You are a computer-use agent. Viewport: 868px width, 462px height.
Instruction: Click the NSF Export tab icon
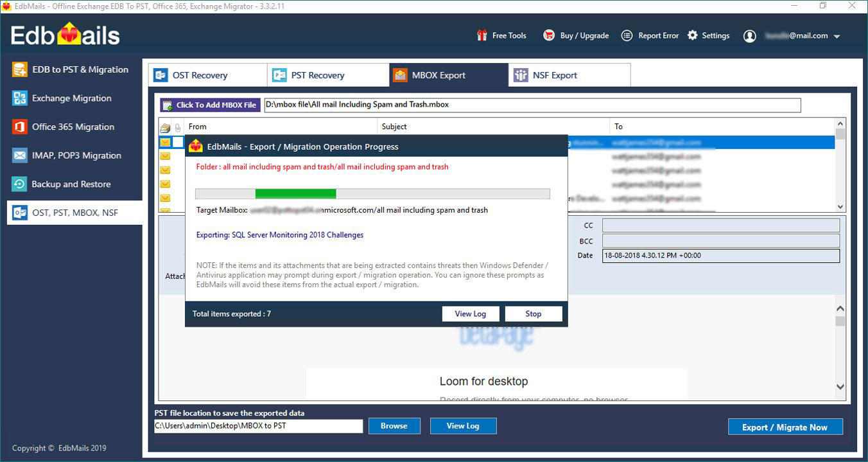pos(521,75)
